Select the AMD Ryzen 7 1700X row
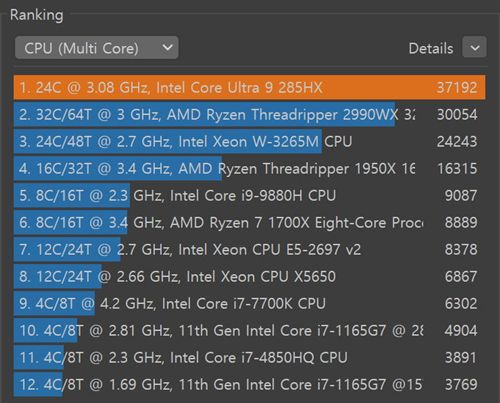The image size is (500, 403). [249, 223]
